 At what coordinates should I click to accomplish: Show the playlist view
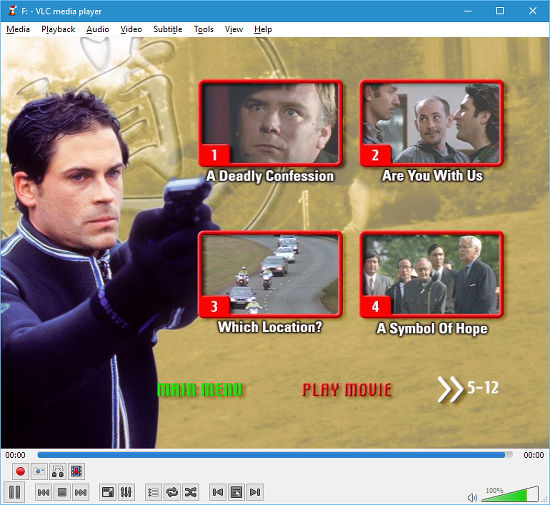[153, 492]
